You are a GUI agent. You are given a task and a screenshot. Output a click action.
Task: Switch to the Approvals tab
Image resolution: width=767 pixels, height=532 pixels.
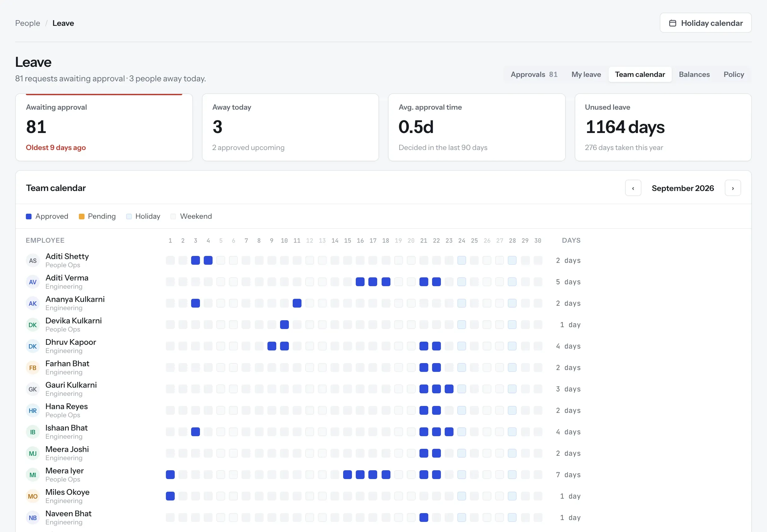534,74
